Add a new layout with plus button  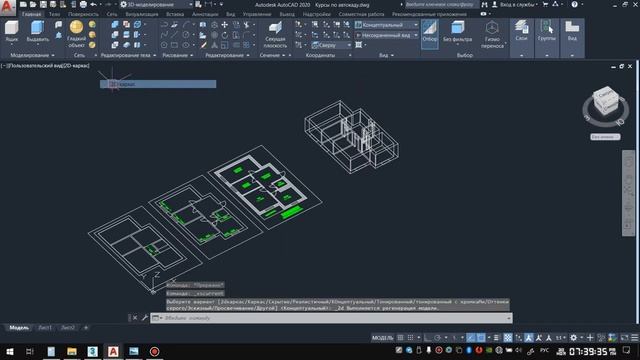(x=86, y=328)
